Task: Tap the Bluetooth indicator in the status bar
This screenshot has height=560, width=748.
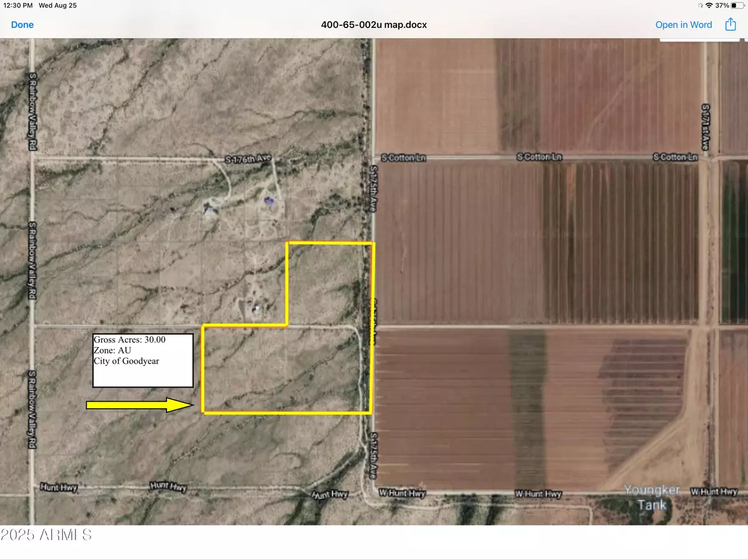Action: coord(699,5)
